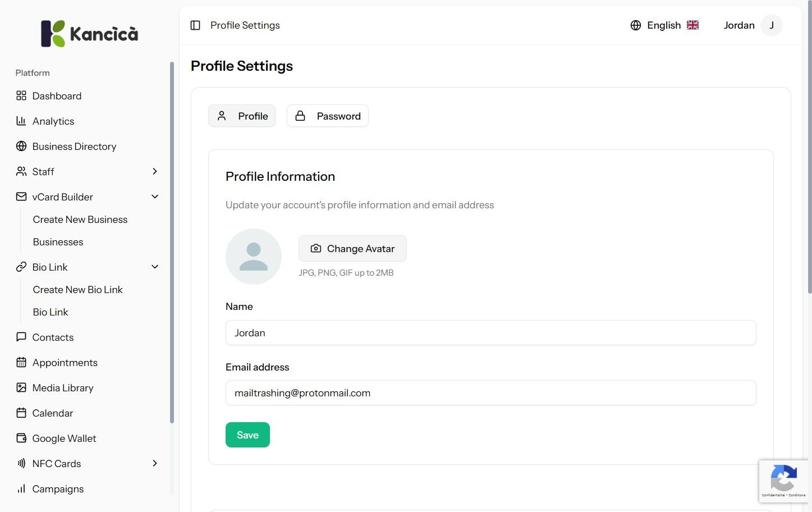The image size is (812, 512).
Task: Click the Kancicà logo
Action: (x=90, y=34)
